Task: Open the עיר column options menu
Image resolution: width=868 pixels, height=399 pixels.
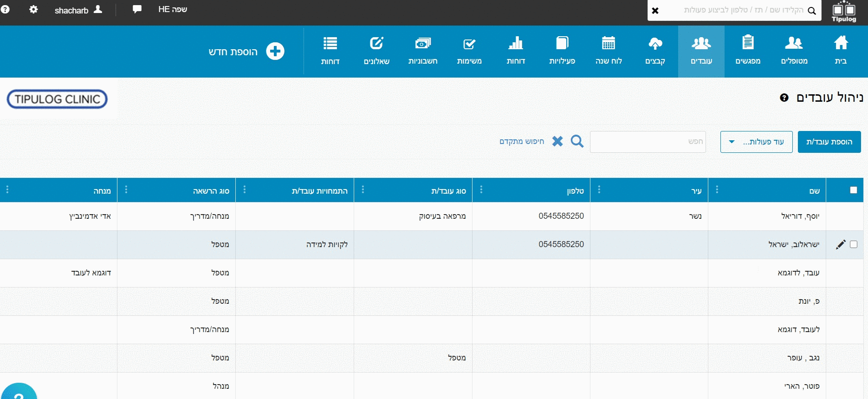Action: [x=599, y=190]
